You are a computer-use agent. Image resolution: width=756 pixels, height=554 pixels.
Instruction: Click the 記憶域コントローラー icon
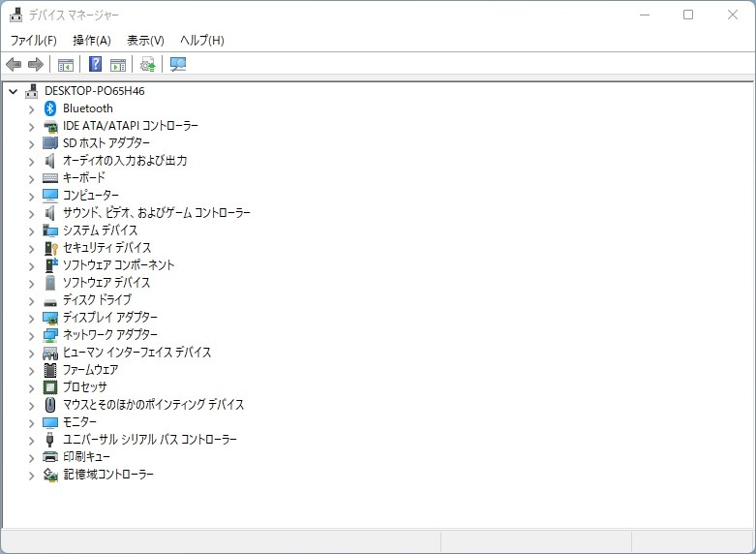(50, 475)
